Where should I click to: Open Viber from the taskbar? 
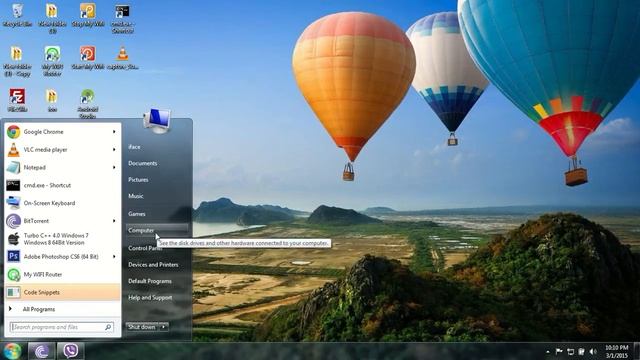[71, 351]
